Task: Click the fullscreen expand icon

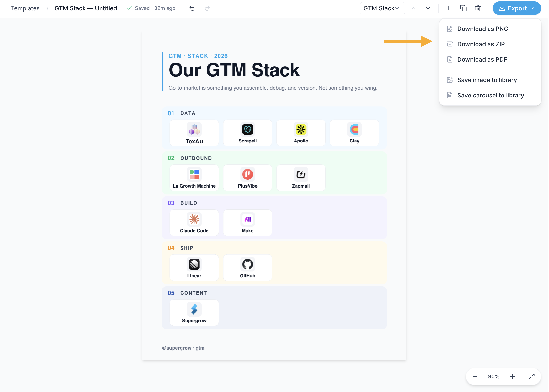Action: pyautogui.click(x=532, y=377)
